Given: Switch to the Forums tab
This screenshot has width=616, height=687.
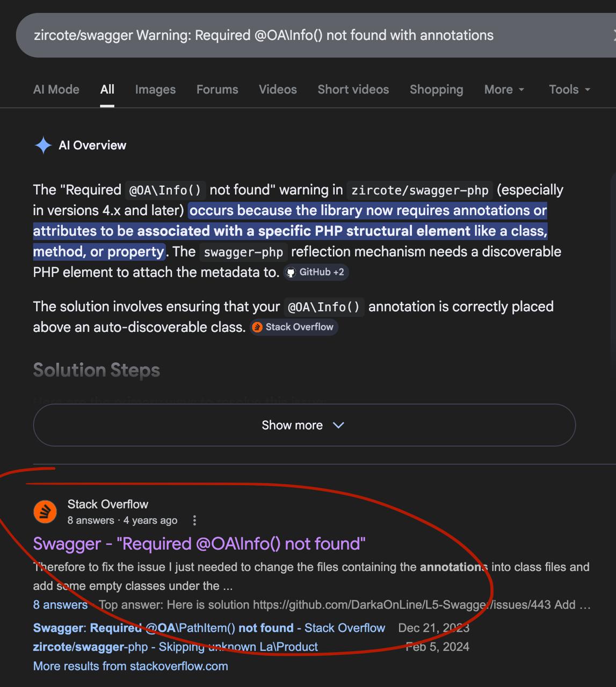Looking at the screenshot, I should pyautogui.click(x=217, y=90).
